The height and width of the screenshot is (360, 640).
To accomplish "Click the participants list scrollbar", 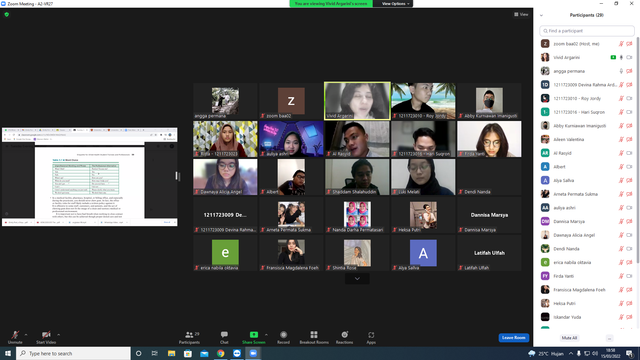I will click(638, 150).
